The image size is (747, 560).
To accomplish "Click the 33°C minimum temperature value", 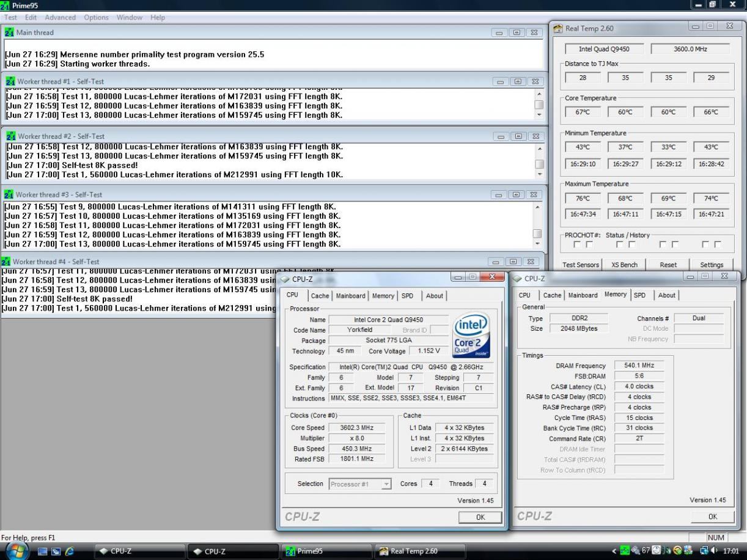I will click(x=669, y=147).
